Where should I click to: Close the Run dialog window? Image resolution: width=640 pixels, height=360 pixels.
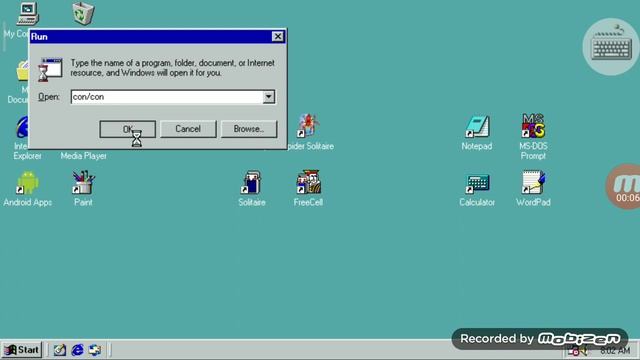point(278,37)
